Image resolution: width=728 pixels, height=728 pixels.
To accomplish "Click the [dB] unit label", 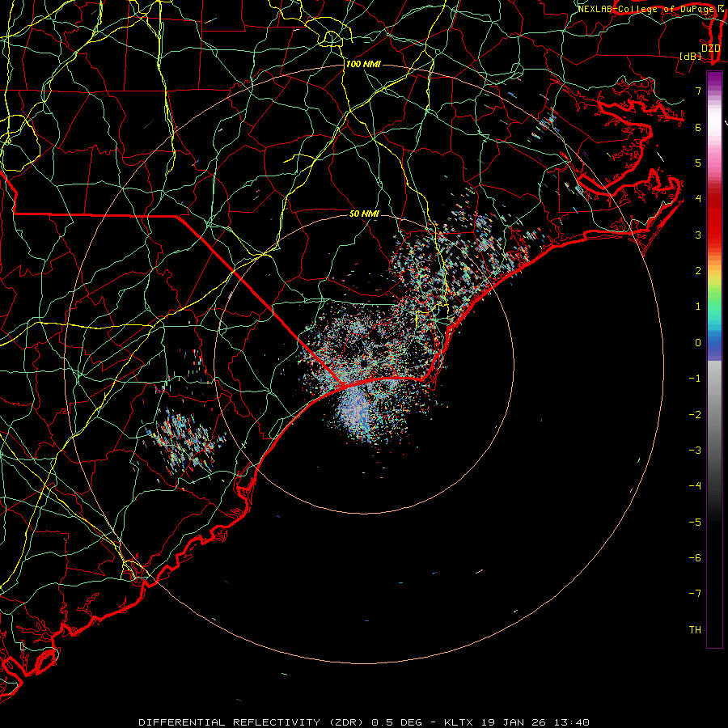I will [691, 56].
